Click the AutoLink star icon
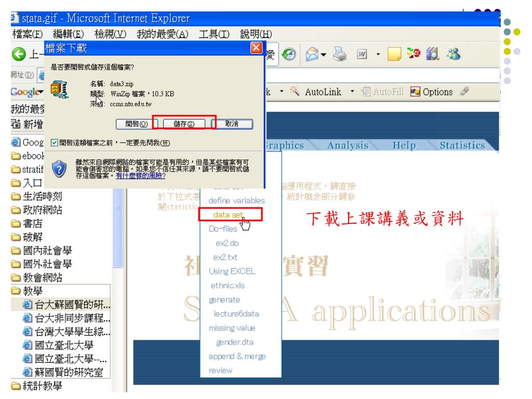The width and height of the screenshot is (532, 399). (x=295, y=91)
